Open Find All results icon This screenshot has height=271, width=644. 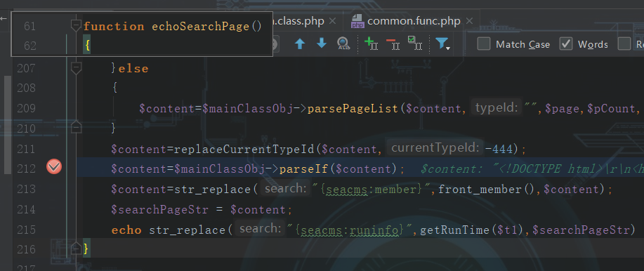click(x=343, y=44)
